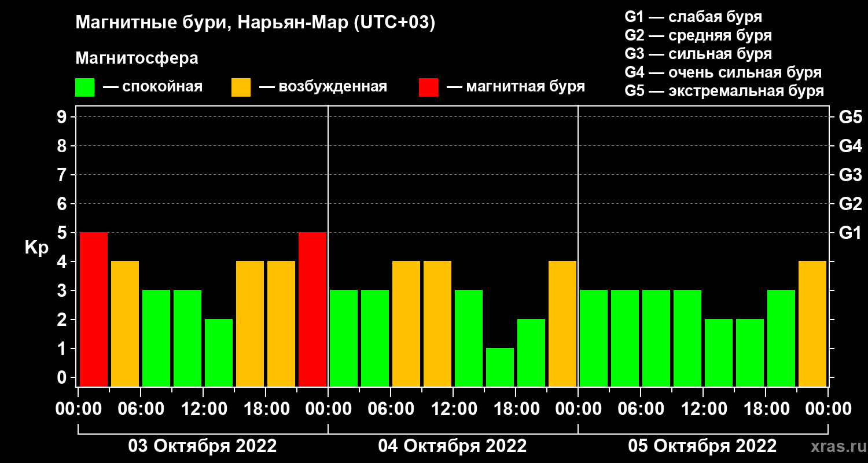This screenshot has width=868, height=463.
Task: Click the '18:00' tick label for 05 Октября
Action: 766,409
